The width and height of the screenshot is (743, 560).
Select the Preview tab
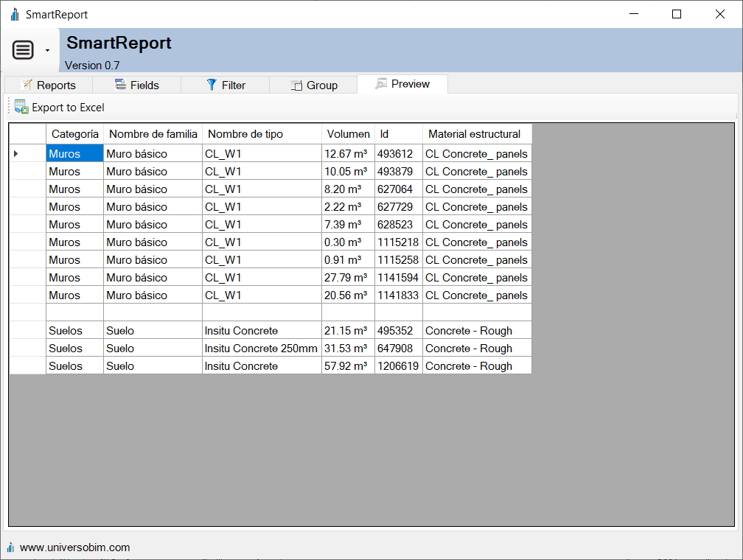402,84
